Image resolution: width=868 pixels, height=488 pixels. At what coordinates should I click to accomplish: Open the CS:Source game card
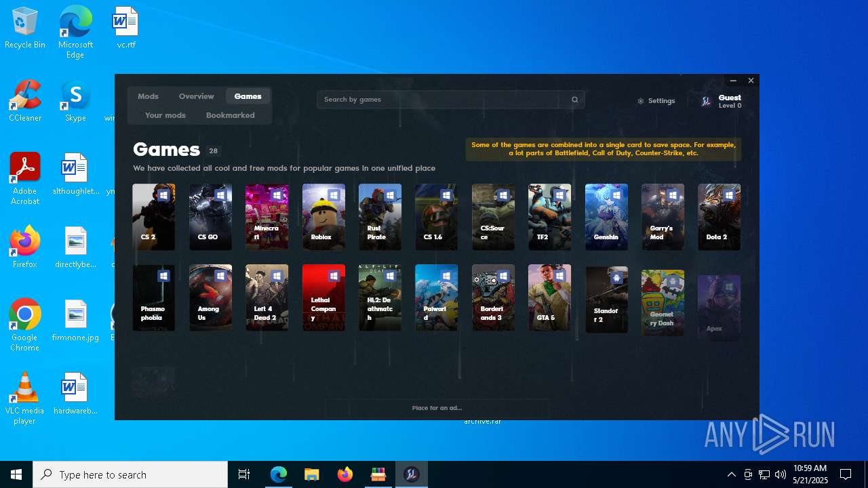(x=493, y=217)
